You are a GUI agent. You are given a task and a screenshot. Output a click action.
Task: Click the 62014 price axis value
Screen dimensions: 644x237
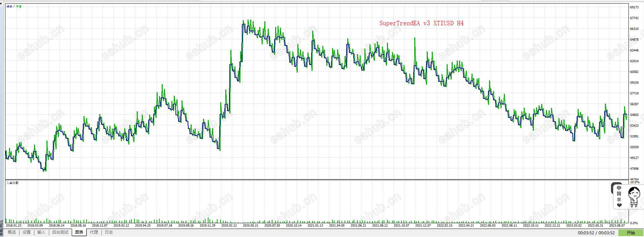click(x=634, y=61)
